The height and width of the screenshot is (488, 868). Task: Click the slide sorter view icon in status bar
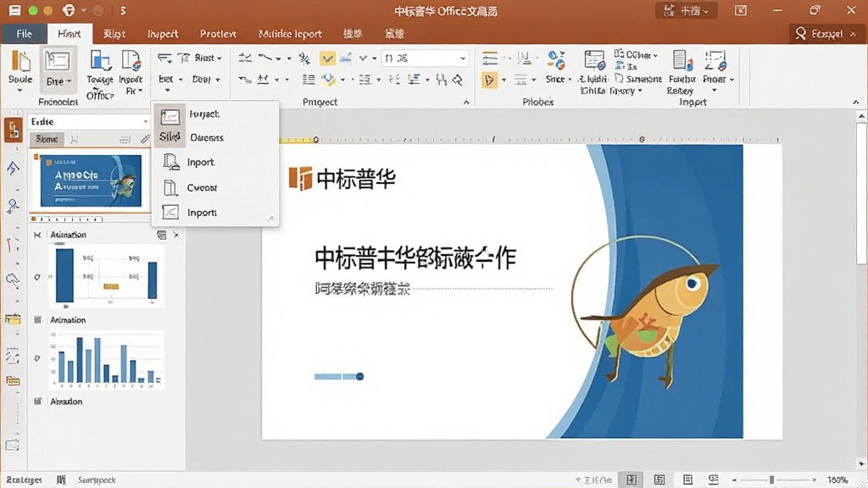coord(659,480)
